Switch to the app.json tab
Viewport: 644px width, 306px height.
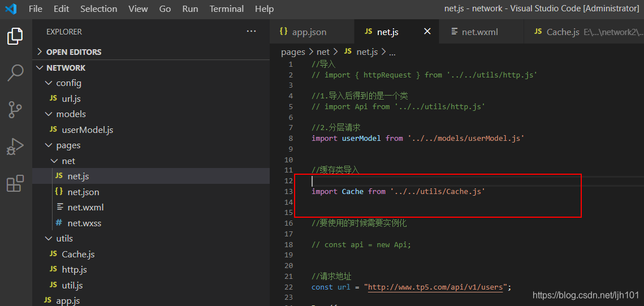click(312, 32)
